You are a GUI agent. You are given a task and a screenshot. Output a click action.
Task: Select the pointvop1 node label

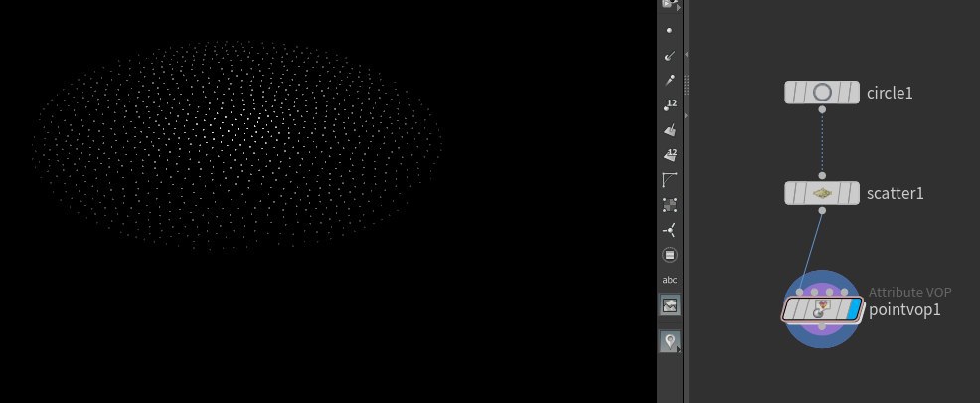tap(904, 310)
